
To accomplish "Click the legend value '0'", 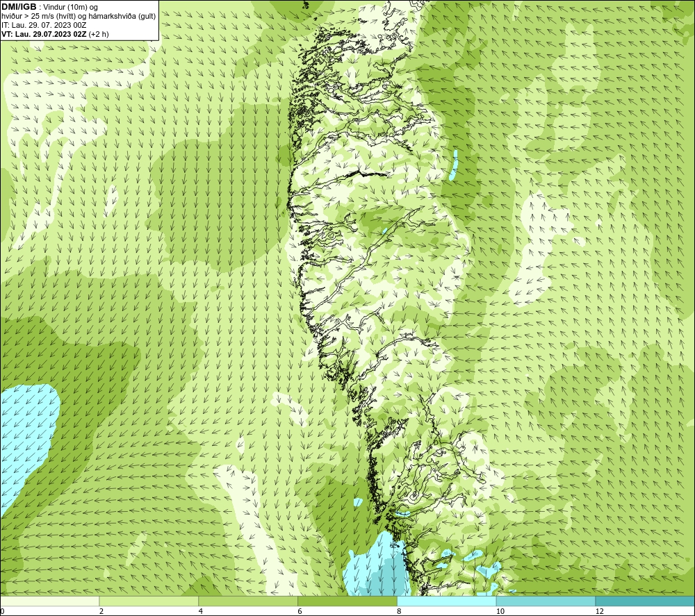I will [x=2, y=611].
